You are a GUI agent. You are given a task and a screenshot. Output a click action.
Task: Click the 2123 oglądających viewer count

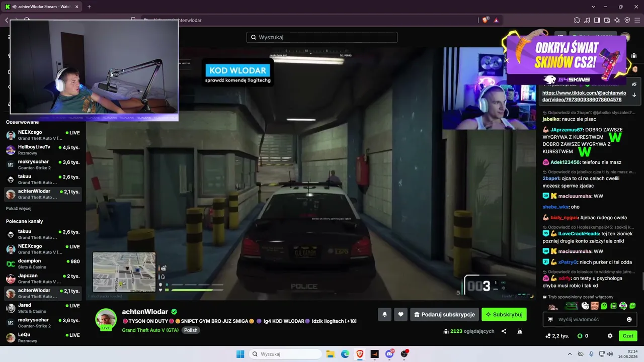tap(469, 331)
